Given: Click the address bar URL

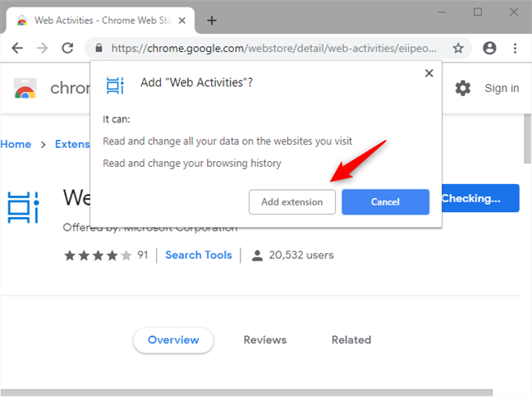Looking at the screenshot, I should pos(274,48).
